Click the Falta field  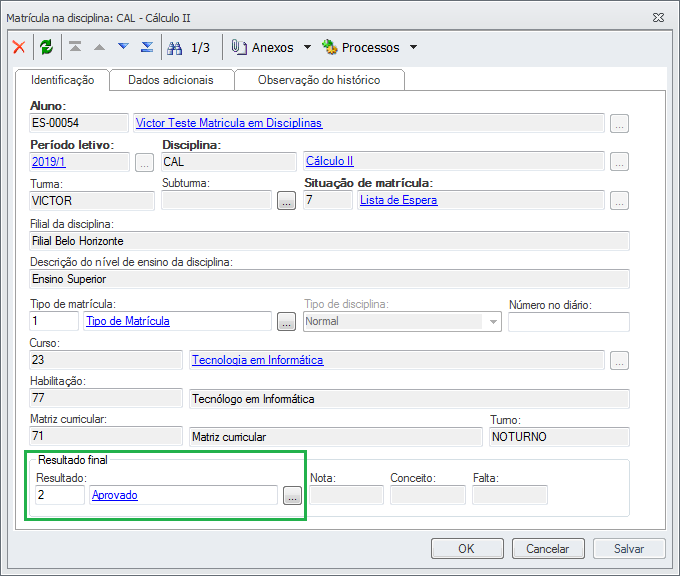pyautogui.click(x=510, y=495)
